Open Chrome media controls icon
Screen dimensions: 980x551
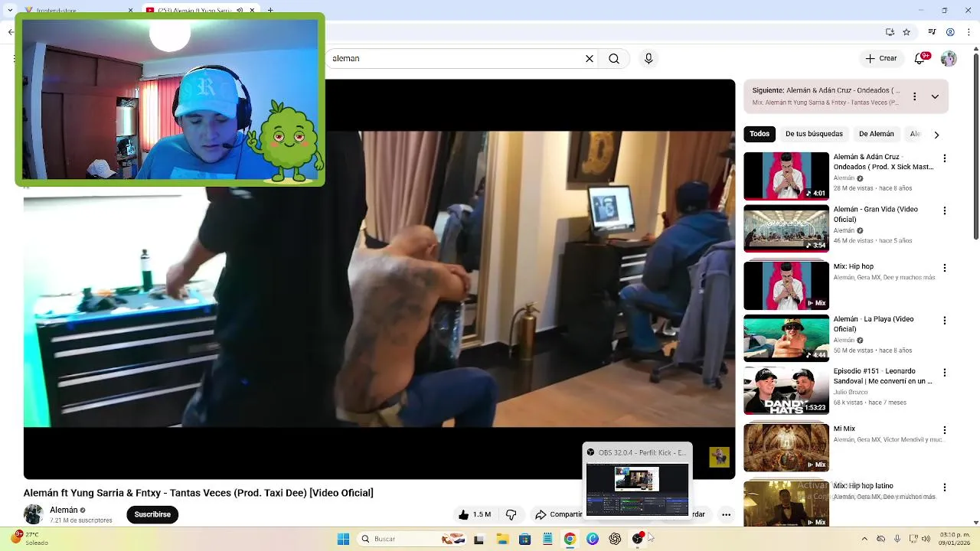[932, 32]
